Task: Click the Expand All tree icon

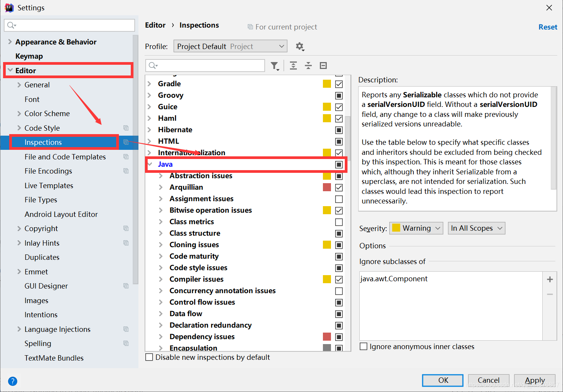Action: pyautogui.click(x=293, y=66)
